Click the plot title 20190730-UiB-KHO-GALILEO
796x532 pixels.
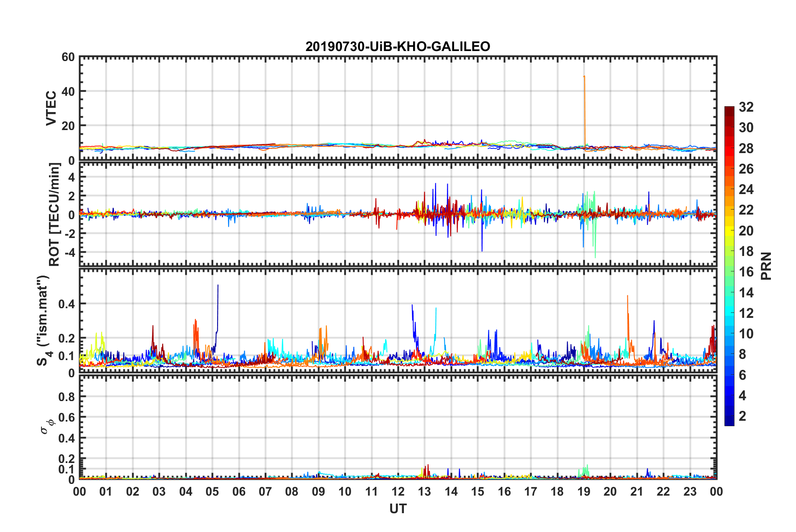click(x=398, y=46)
